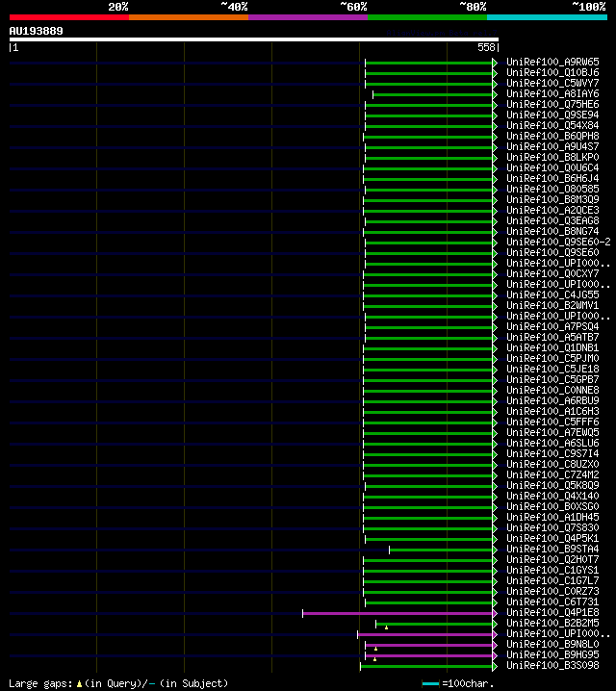Click the yellow gap marker under the UniRef100_B9HG95 bar
Viewport: 616px width, 691px height.
coord(375,659)
